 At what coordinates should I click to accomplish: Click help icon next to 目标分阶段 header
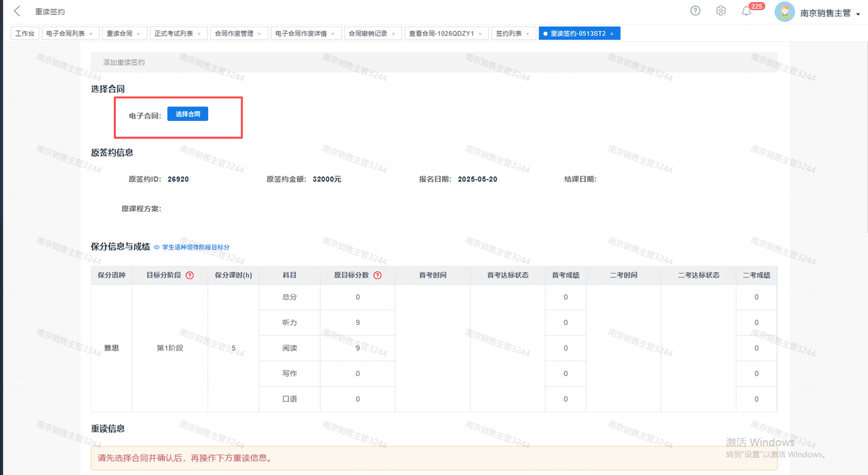(x=190, y=275)
